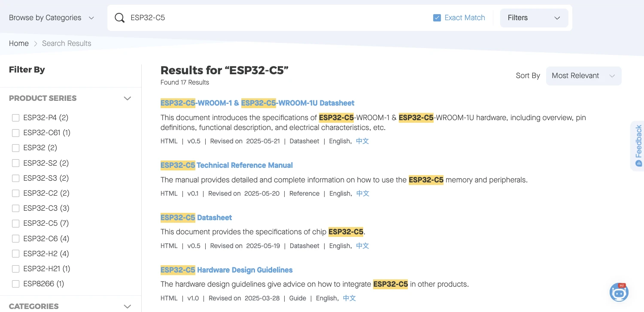Screen dimensions: 644x312
Task: Open the chatbot assistant icon
Action: tap(619, 292)
